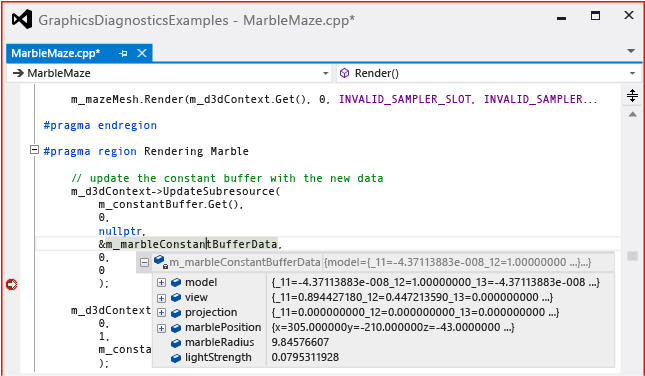Click the &m_marbleConstantBufferData code line
The height and width of the screenshot is (376, 645).
[190, 244]
